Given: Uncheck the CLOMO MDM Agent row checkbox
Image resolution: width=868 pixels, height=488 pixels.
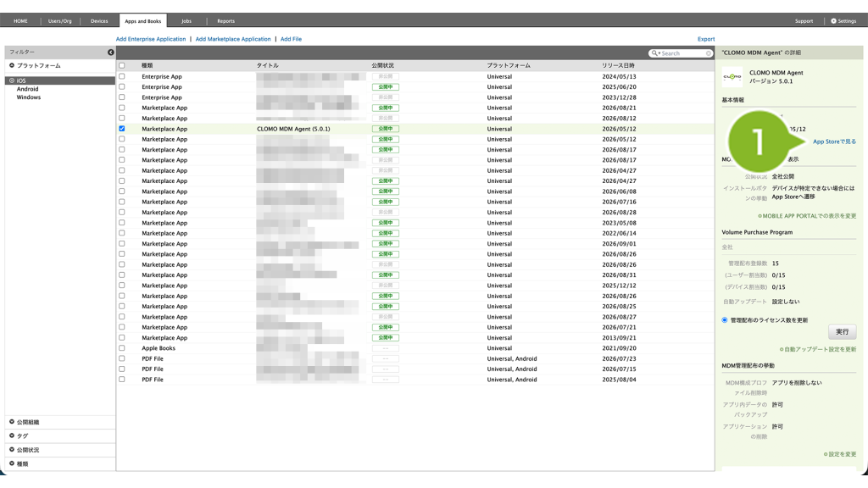Looking at the screenshot, I should coord(122,129).
